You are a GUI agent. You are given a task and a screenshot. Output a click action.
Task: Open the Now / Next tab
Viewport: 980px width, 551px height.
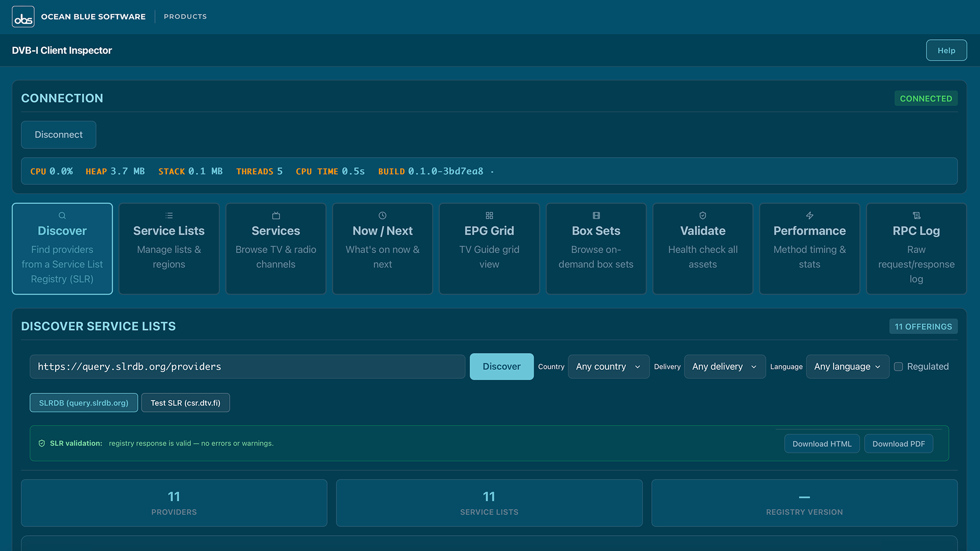382,249
